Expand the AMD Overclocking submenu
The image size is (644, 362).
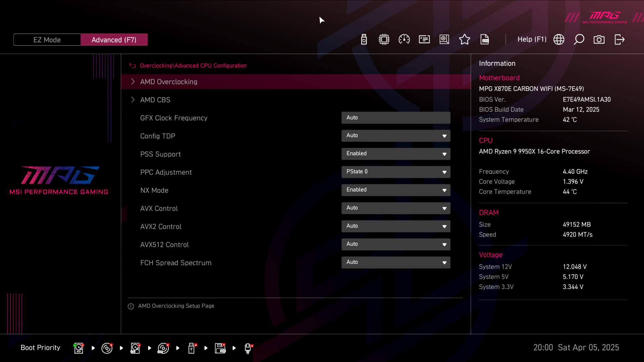pos(168,82)
